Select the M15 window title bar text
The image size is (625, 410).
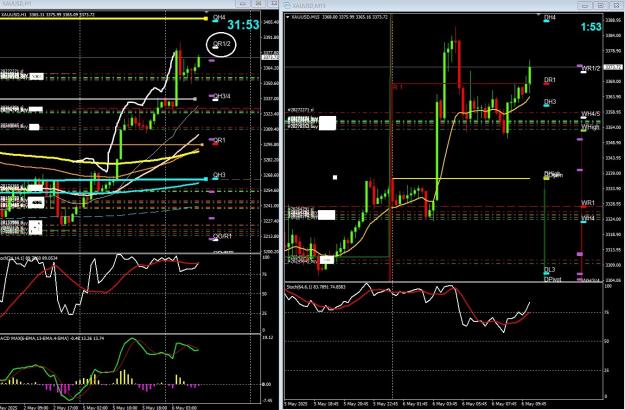pos(309,6)
